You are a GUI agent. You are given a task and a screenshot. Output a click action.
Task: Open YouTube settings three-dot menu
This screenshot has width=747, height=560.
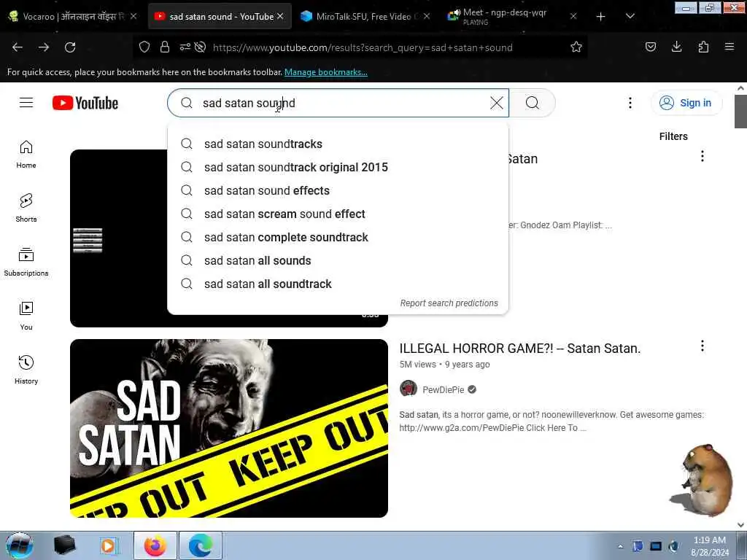pyautogui.click(x=630, y=103)
